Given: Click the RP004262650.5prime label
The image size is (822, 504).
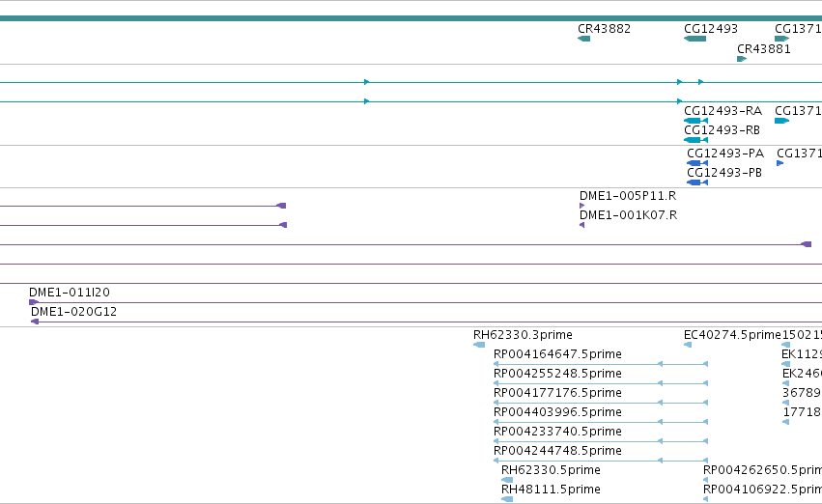Looking at the screenshot, I should point(762,470).
